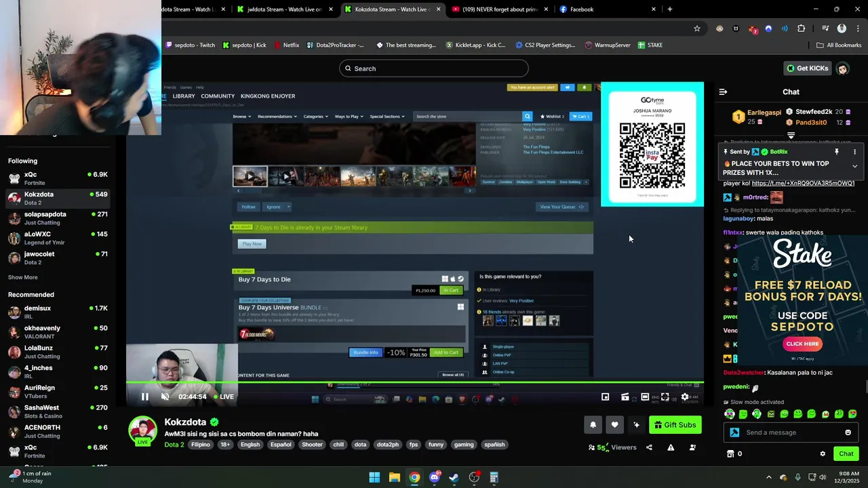Open the t.me link in chat
This screenshot has width=868, height=488.
[803, 183]
